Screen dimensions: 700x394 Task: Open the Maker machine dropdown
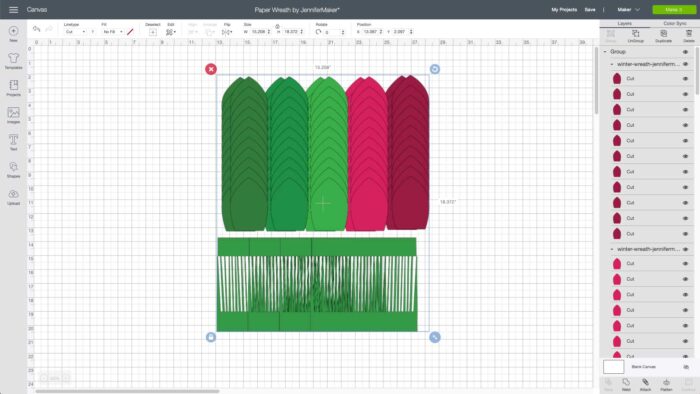629,9
